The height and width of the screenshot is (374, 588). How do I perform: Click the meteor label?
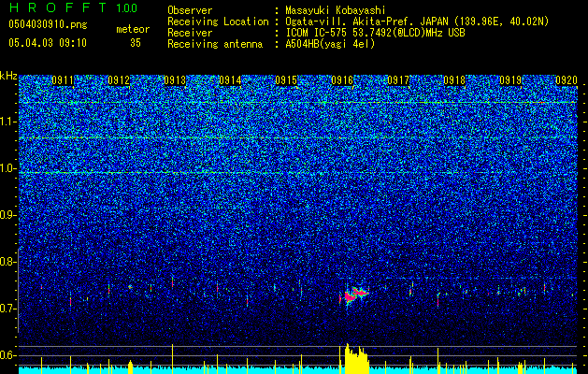(133, 29)
